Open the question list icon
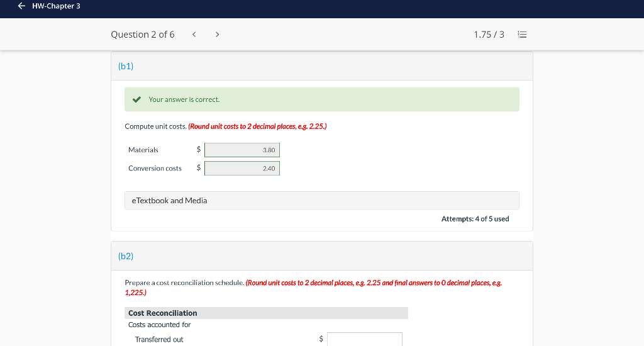 (522, 35)
